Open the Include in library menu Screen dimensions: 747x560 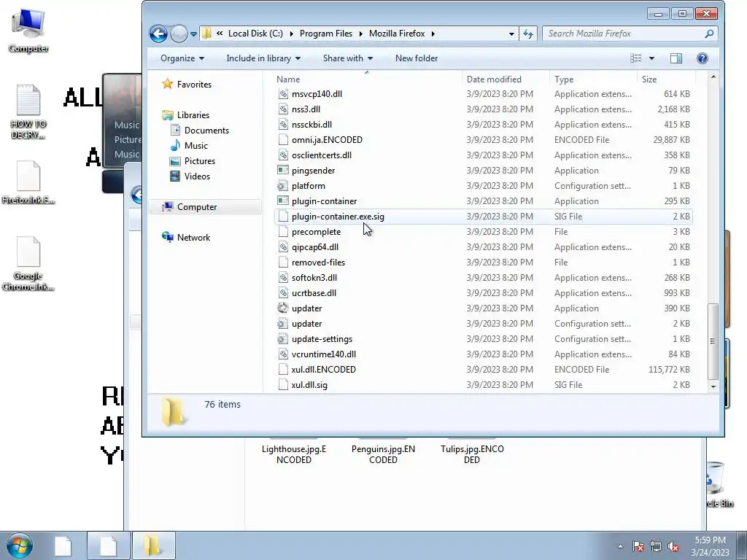coord(263,58)
